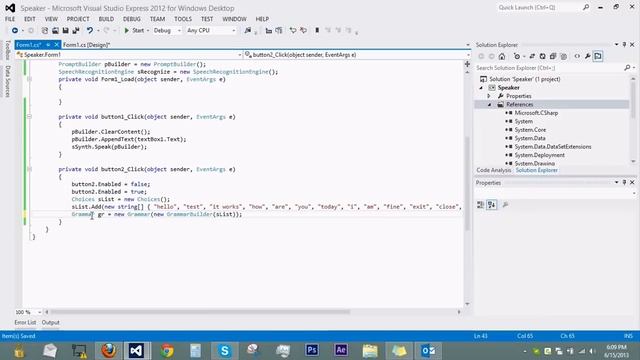Toggle Alphabetical sort in the Properties panel
Image resolution: width=640 pixels, height=360 pixels.
(x=491, y=205)
